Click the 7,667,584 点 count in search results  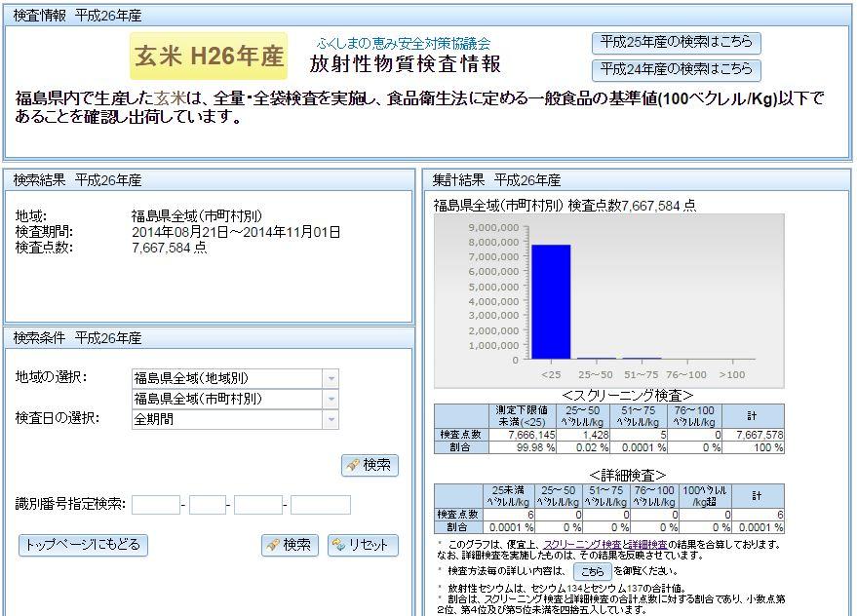169,248
